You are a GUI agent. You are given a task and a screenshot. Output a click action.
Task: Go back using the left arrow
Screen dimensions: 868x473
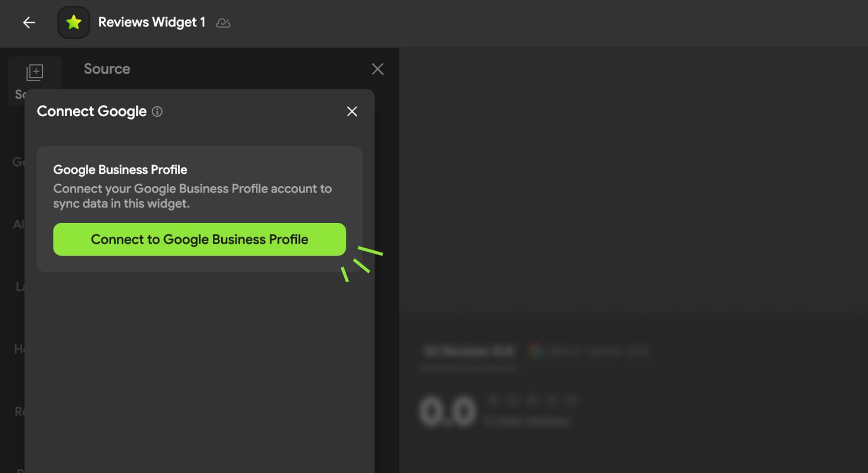(x=29, y=22)
